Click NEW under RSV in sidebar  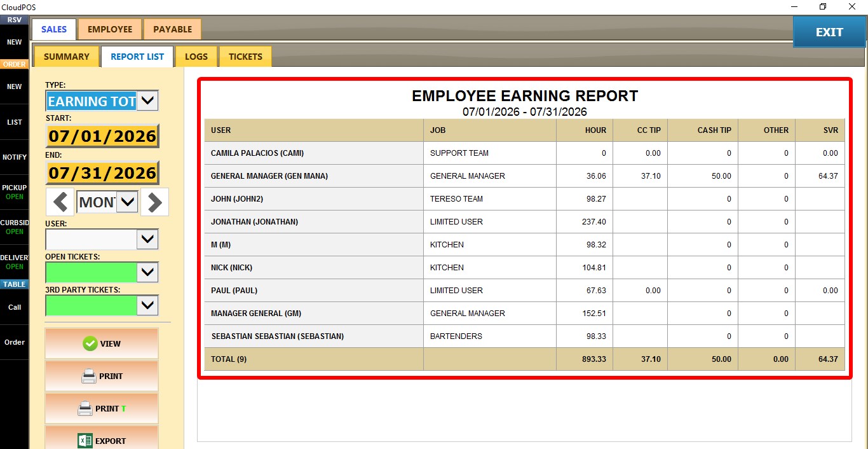coord(14,42)
